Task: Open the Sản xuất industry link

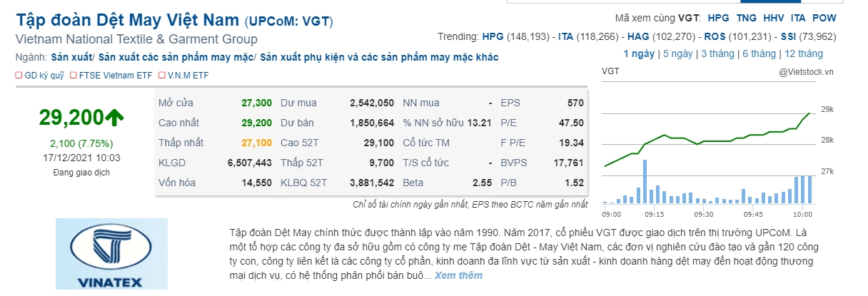Action: [72, 57]
